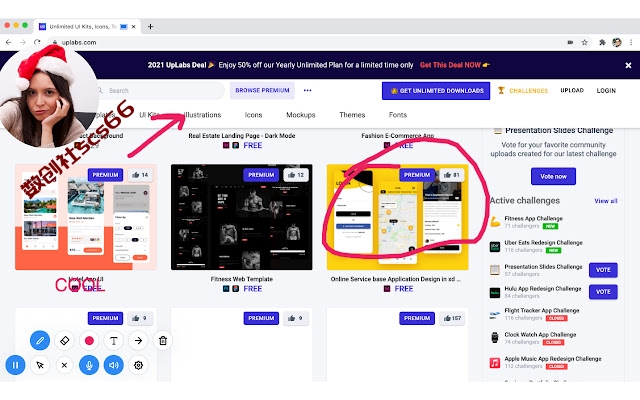This screenshot has height=400, width=640.
Task: Open the Chrome three-dot menu
Action: click(x=631, y=42)
